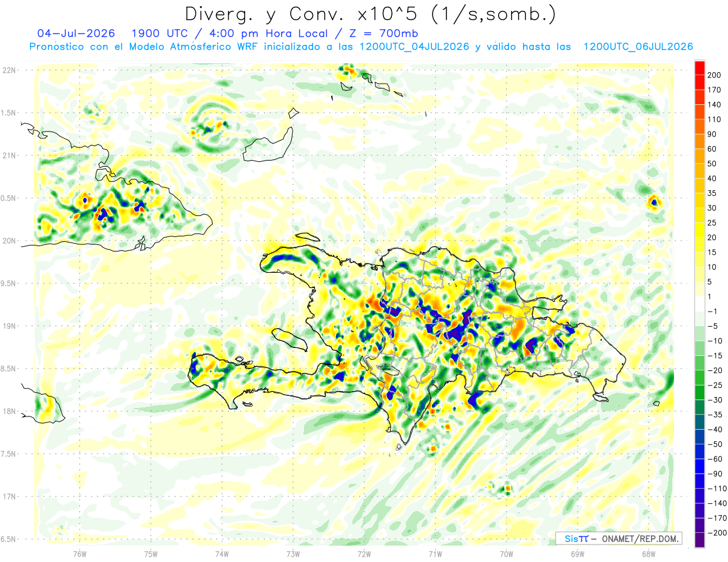Click the white color scale segment between 1 and -1
728x562 pixels.
coord(699,304)
